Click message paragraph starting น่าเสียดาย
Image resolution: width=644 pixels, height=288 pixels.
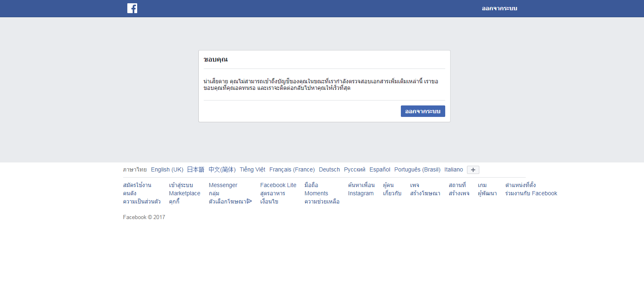[321, 85]
